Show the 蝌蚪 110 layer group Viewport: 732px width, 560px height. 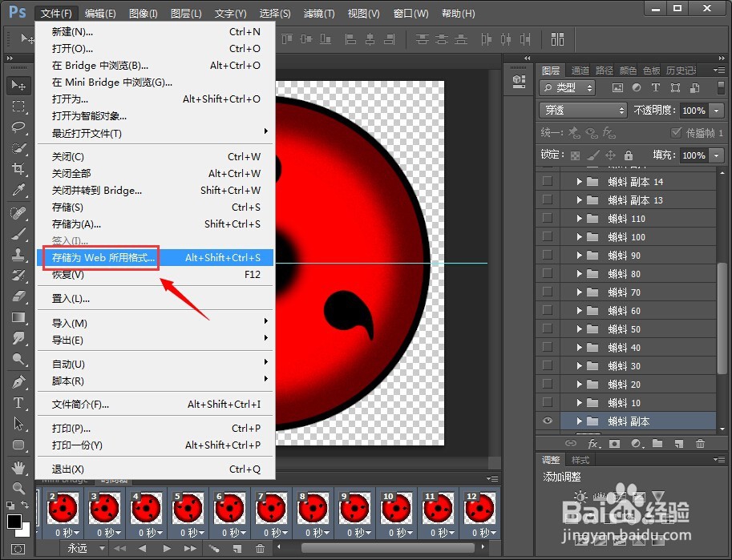click(547, 218)
